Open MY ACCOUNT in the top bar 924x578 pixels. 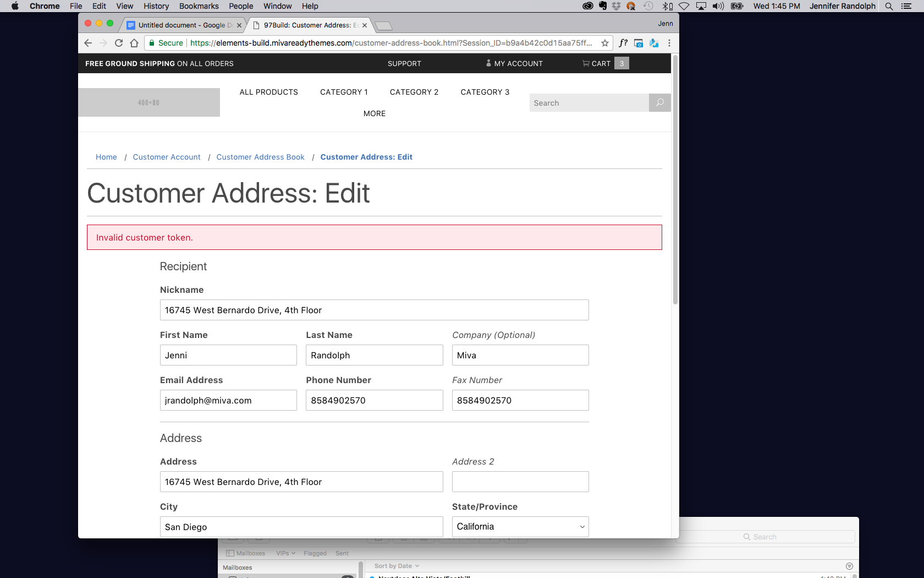coord(514,64)
